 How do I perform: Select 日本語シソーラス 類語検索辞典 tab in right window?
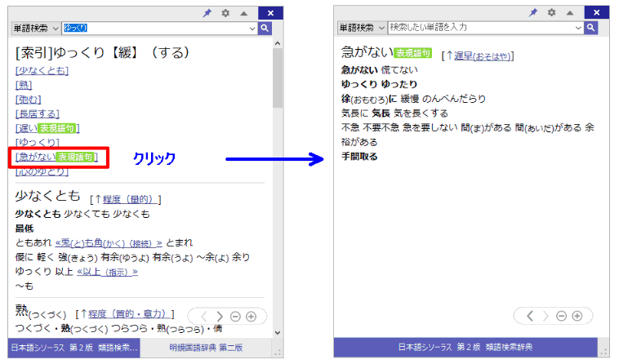(465, 347)
